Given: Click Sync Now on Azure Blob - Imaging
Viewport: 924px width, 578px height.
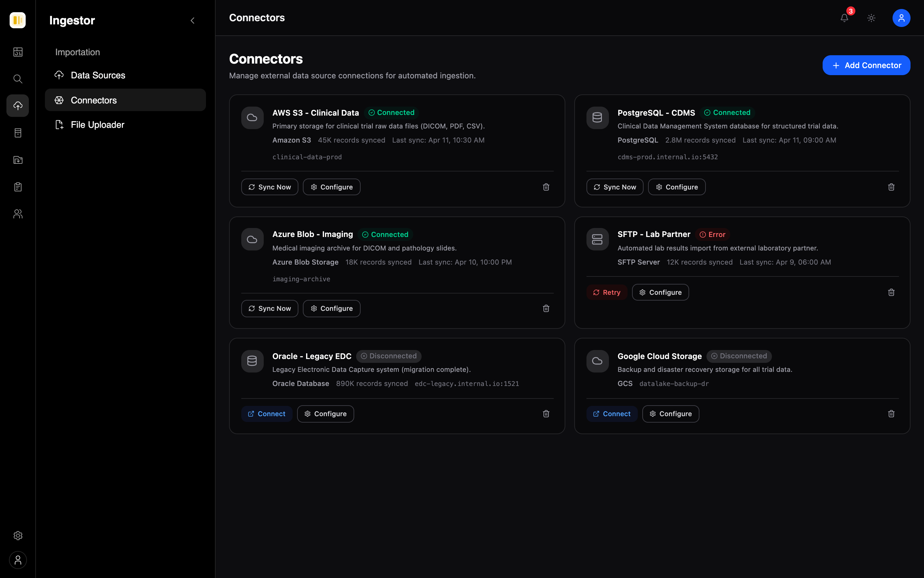Looking at the screenshot, I should pos(269,309).
